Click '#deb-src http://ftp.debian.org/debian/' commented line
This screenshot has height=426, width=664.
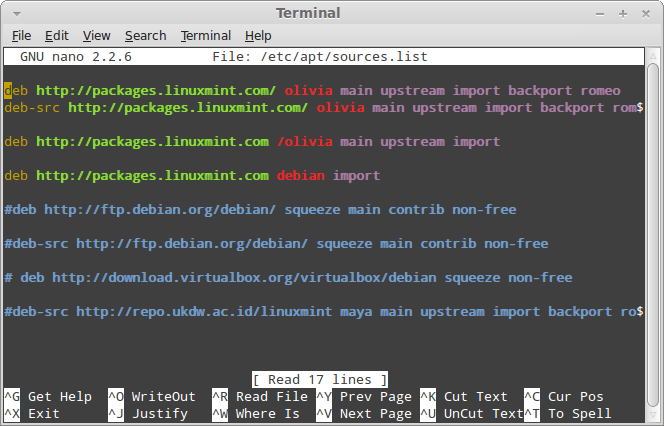click(x=276, y=243)
